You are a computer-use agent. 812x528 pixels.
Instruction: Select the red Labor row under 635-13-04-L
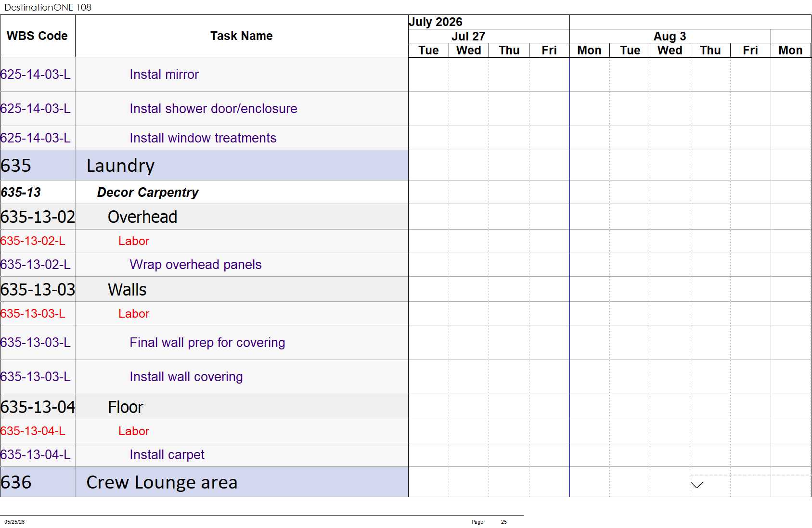pos(204,431)
